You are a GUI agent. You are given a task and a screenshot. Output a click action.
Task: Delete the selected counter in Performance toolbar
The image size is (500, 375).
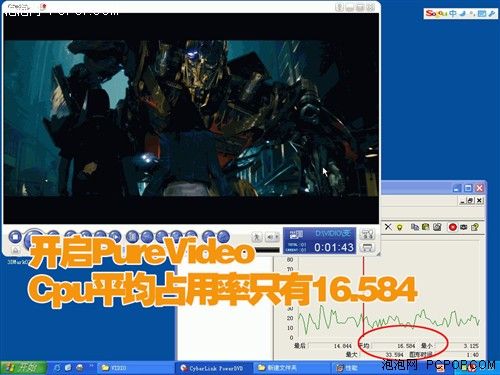point(388,227)
